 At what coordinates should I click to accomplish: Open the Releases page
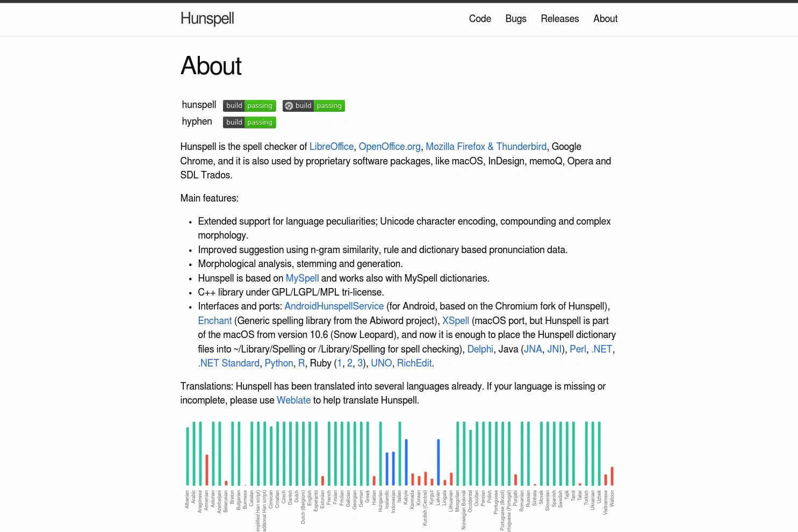click(559, 19)
